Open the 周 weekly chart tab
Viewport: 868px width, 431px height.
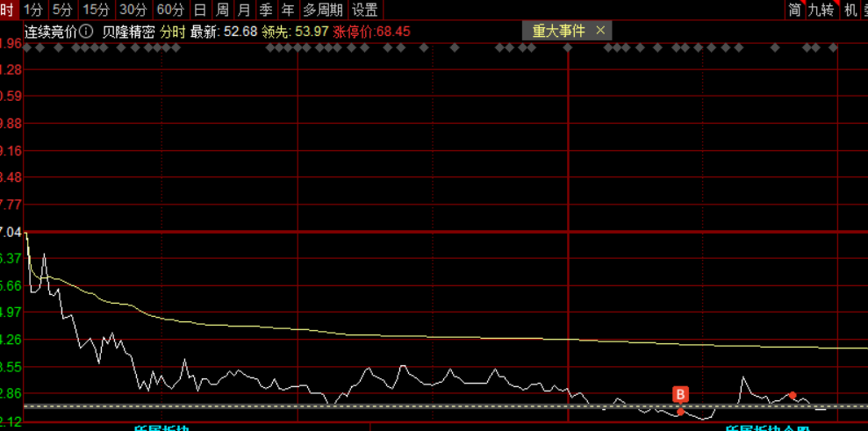(x=222, y=10)
